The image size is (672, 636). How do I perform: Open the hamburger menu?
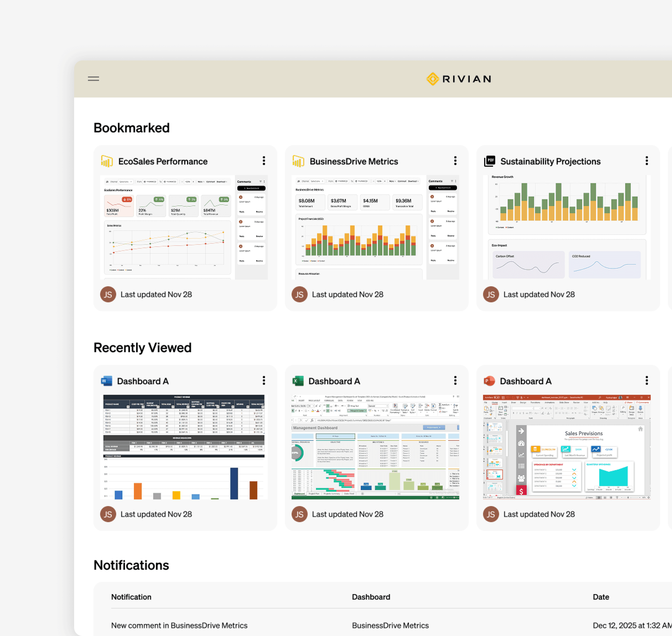coord(93,79)
